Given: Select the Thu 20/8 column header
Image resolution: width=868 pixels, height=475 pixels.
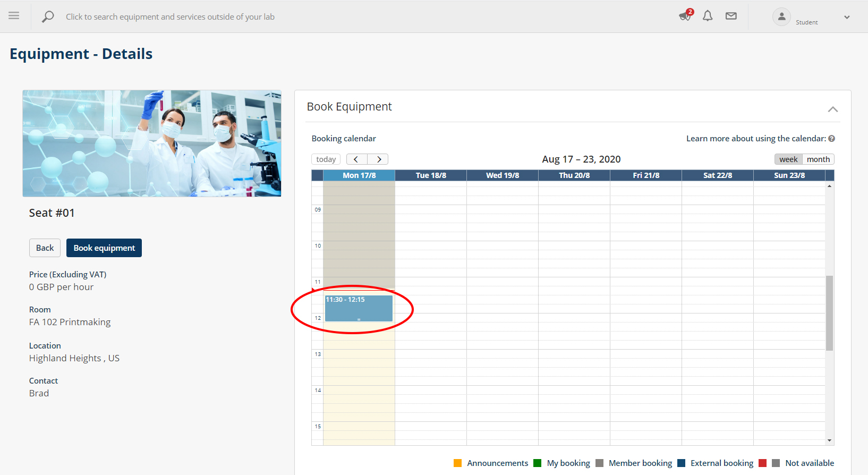Looking at the screenshot, I should click(x=574, y=175).
